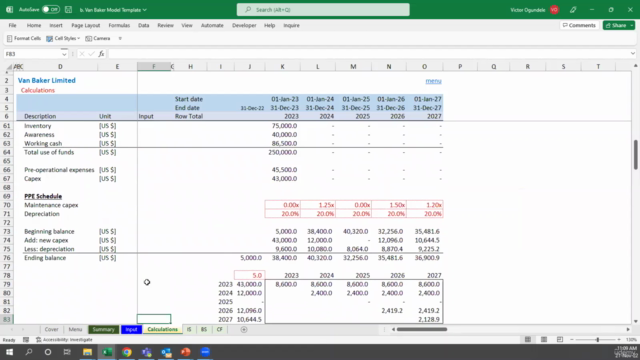
Task: Click the Format Cells toolbar icon
Action: (24, 38)
